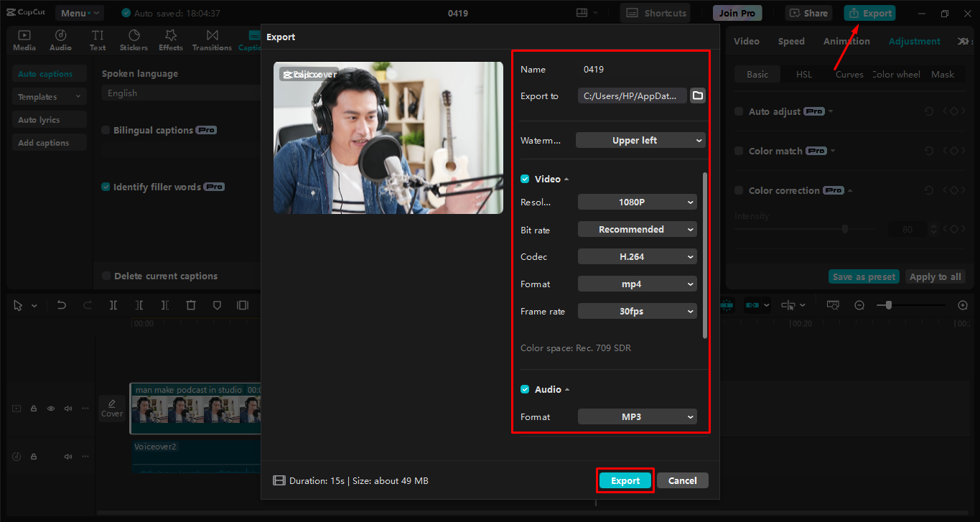Show more tabs after Adjustment

coord(965,42)
